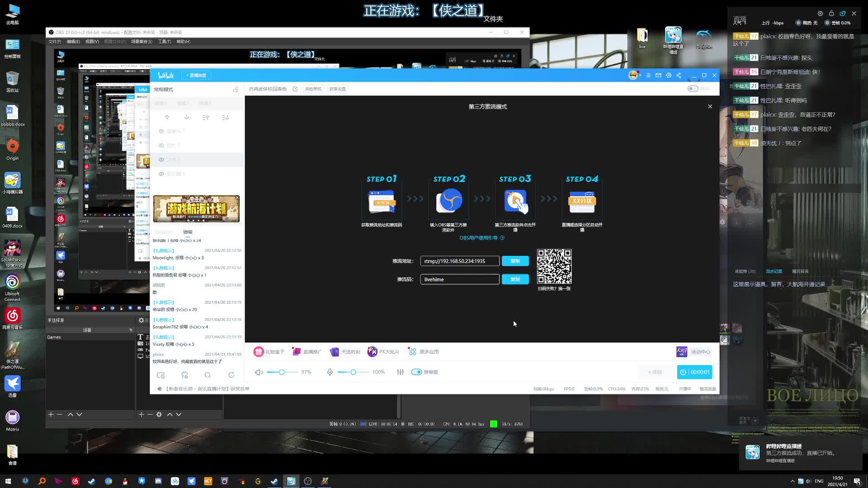Viewport: 868px width, 488px height.
Task: Click 扫码失败? 换一张 link under QR code
Action: (554, 289)
